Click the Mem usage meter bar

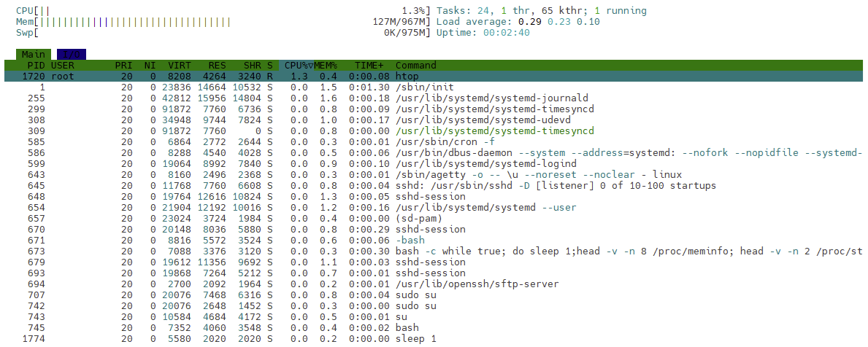point(223,22)
